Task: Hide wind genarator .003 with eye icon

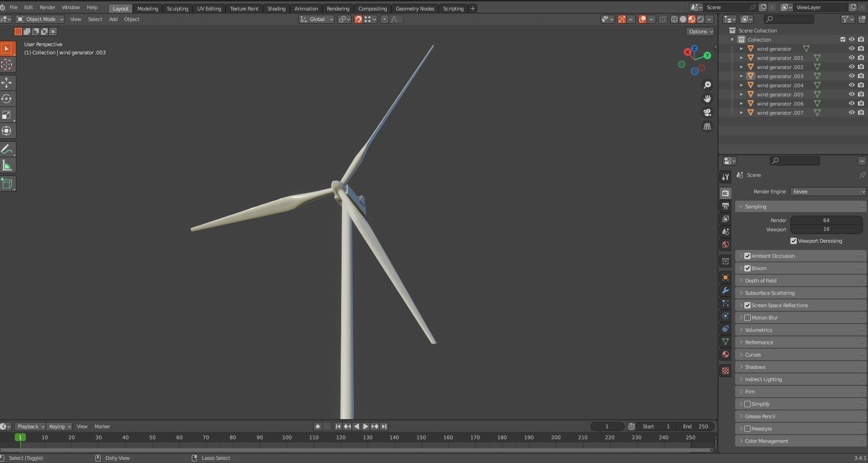Action: click(852, 76)
